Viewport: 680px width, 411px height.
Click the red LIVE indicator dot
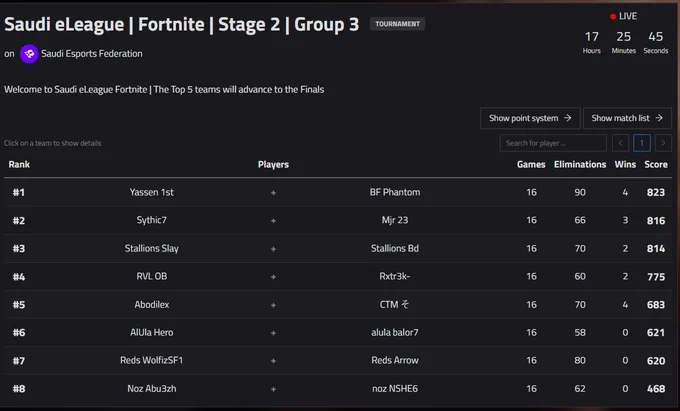613,16
